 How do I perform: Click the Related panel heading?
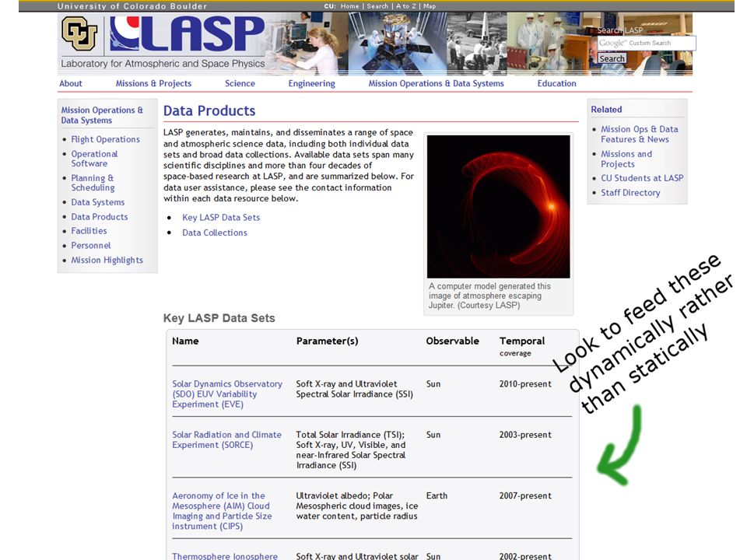(606, 110)
